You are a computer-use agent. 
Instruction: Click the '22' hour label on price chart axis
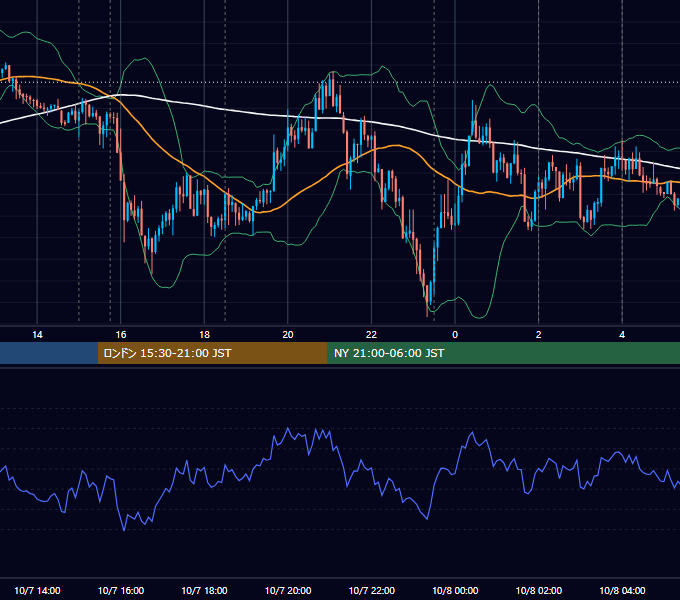tap(371, 335)
